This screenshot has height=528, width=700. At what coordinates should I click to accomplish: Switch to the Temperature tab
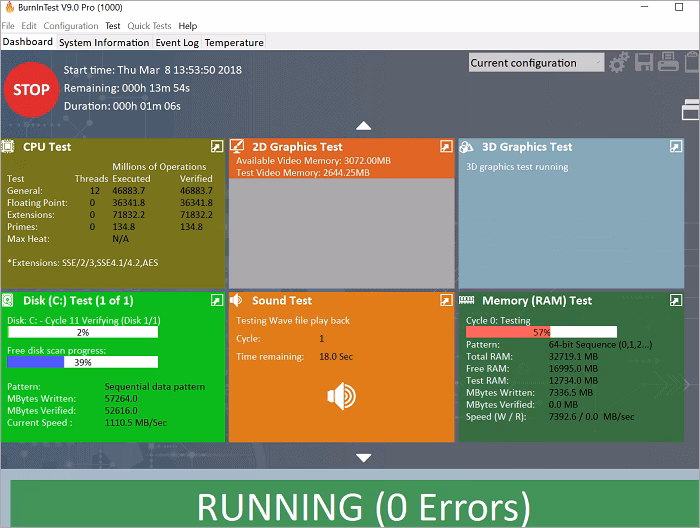click(x=234, y=42)
